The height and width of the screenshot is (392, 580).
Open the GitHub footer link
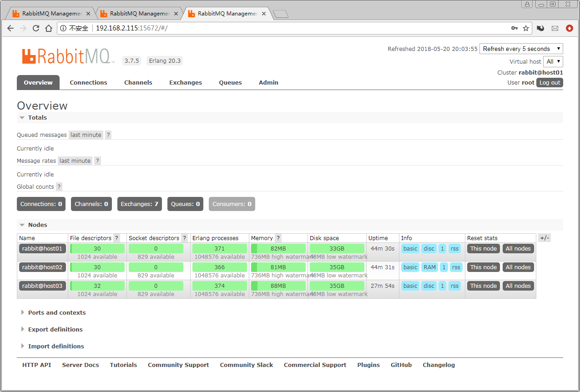point(401,365)
